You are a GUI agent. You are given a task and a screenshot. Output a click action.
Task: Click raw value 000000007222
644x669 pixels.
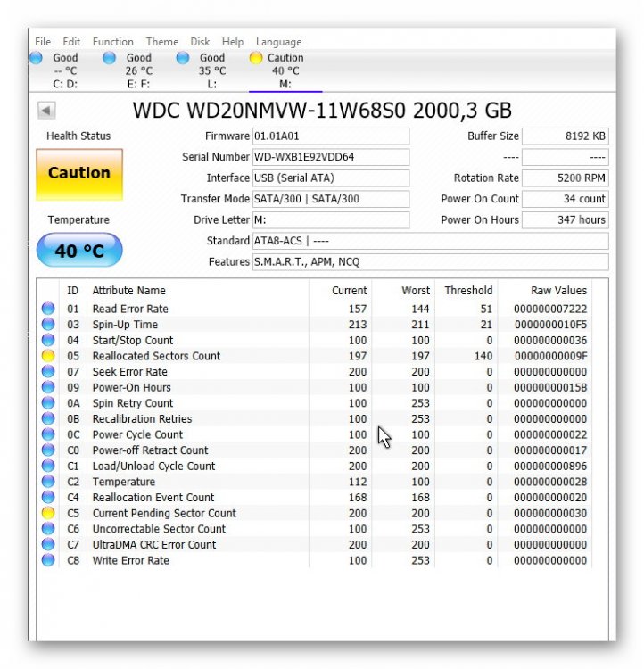pos(550,309)
